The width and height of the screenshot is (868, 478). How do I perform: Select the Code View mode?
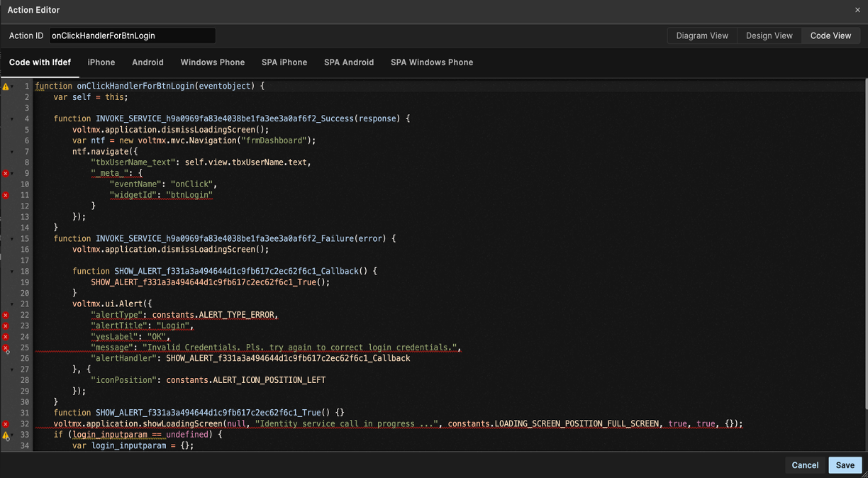(830, 35)
